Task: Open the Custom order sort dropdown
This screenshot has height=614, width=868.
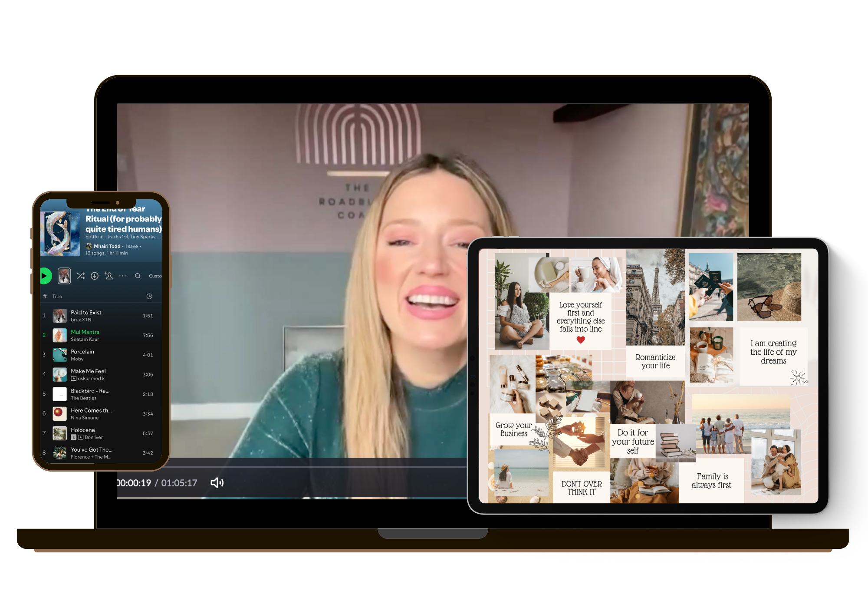Action: coord(155,276)
